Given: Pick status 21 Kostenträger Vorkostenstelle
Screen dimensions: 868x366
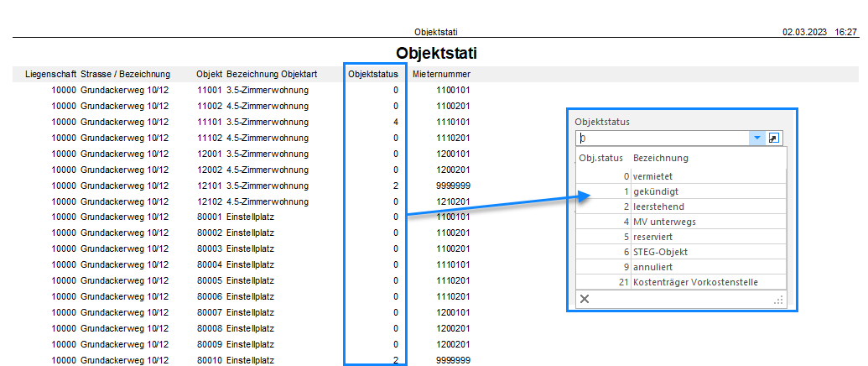Looking at the screenshot, I should tap(681, 282).
